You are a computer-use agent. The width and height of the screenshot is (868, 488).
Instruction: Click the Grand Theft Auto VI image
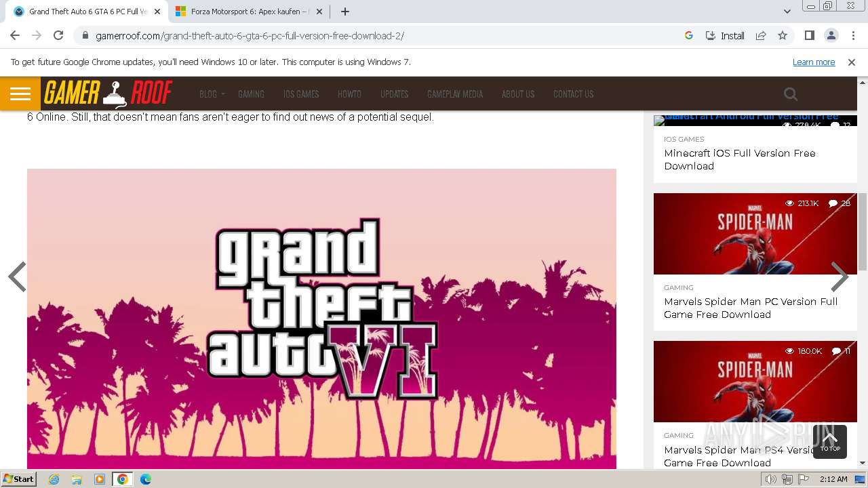point(321,319)
